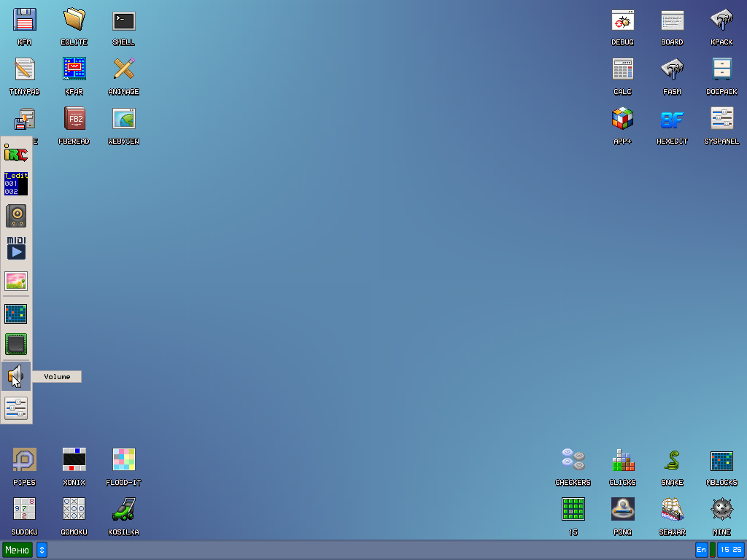The height and width of the screenshot is (560, 747).
Task: Open the Меню start menu
Action: (17, 550)
